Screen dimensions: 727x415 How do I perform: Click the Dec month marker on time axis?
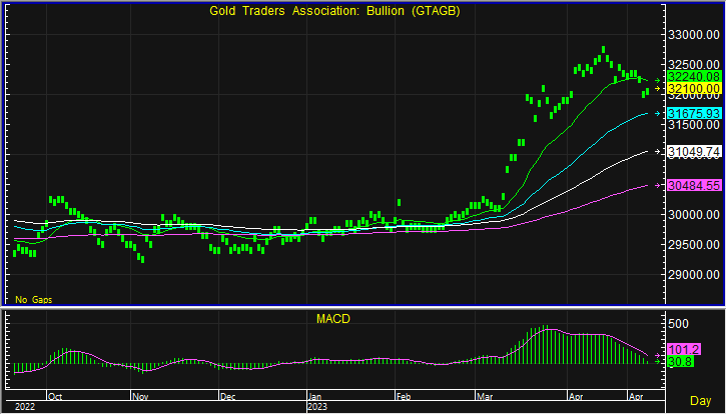click(228, 397)
